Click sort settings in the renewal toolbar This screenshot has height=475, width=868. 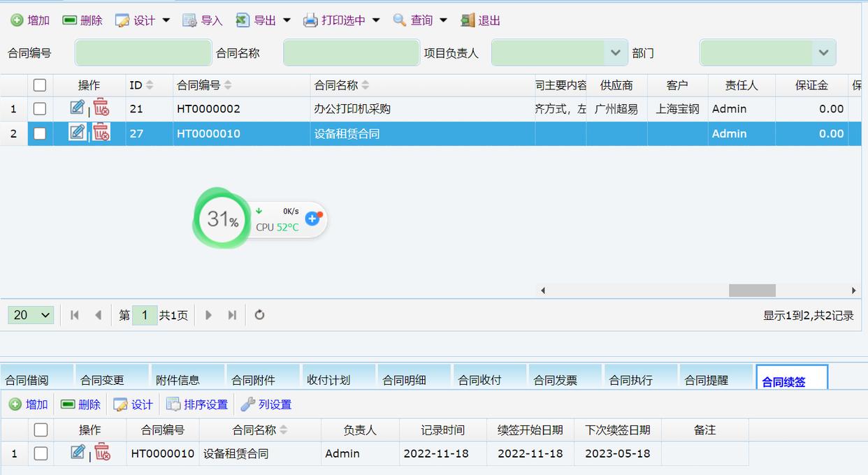pyautogui.click(x=197, y=404)
